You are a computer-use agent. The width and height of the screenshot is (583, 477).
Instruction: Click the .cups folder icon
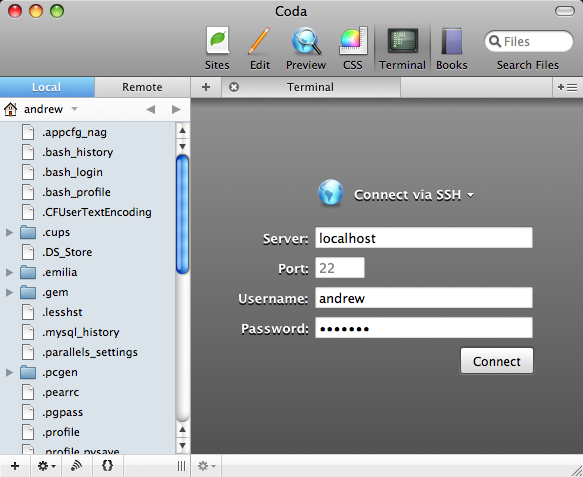coord(28,232)
